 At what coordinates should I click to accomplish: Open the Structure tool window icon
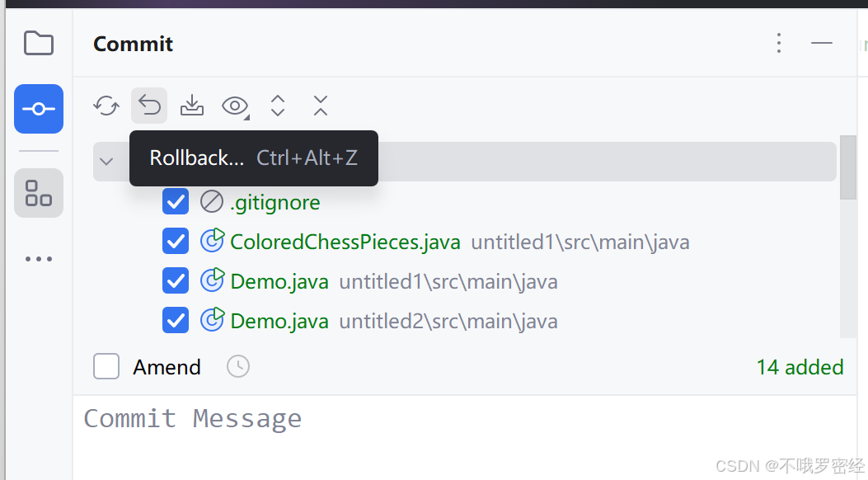click(x=39, y=193)
